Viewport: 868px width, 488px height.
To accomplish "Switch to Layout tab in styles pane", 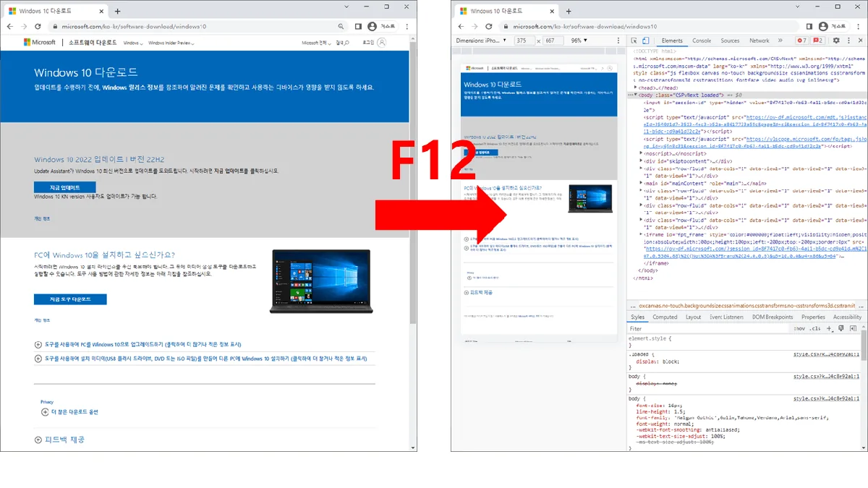I will (x=693, y=317).
